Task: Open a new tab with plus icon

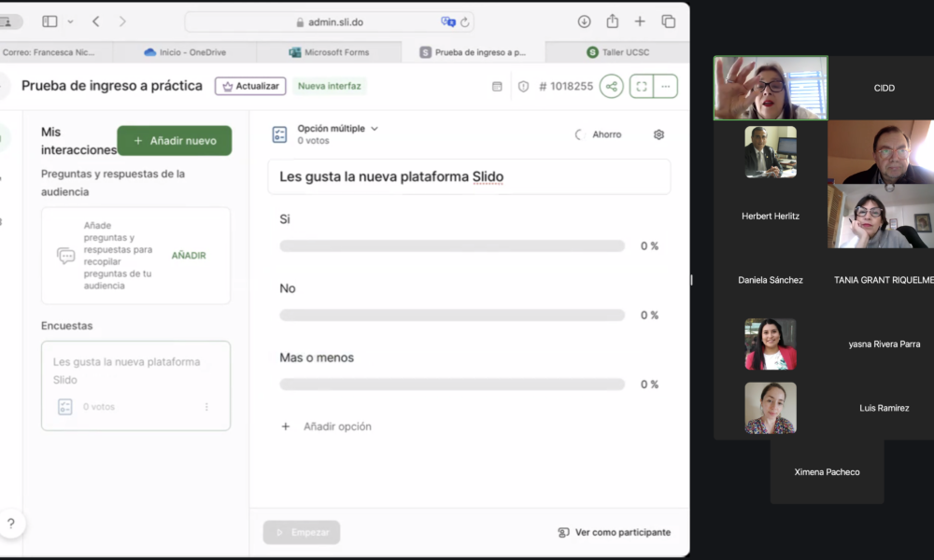Action: tap(640, 21)
